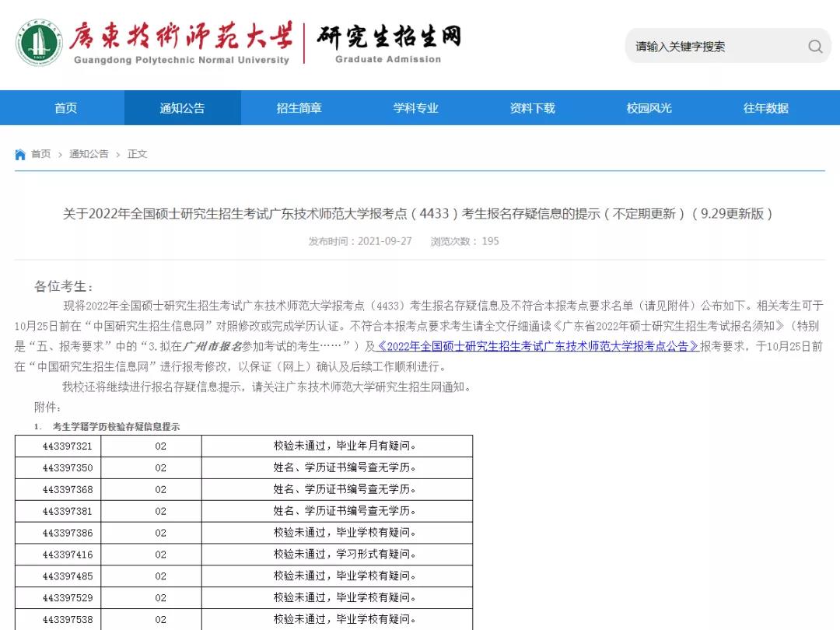Open the 学科专业 navigation tab
Viewport: 840px width, 630px height.
point(415,108)
